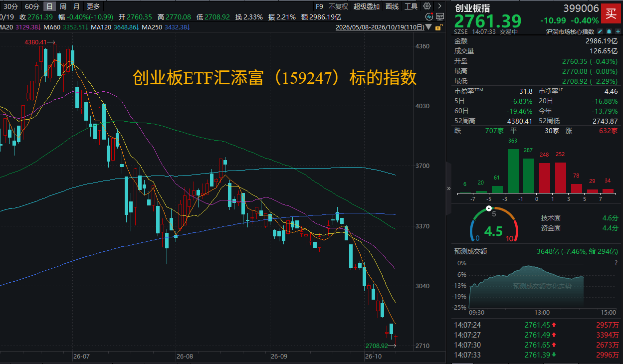The height and width of the screenshot is (364, 623).
Task: Click the WP icon above the chart
Action: (440, 16)
